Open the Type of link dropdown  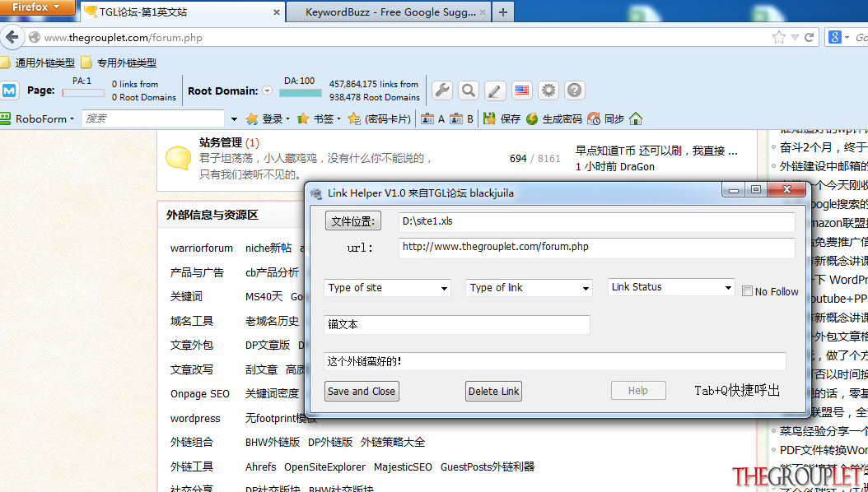click(x=529, y=287)
